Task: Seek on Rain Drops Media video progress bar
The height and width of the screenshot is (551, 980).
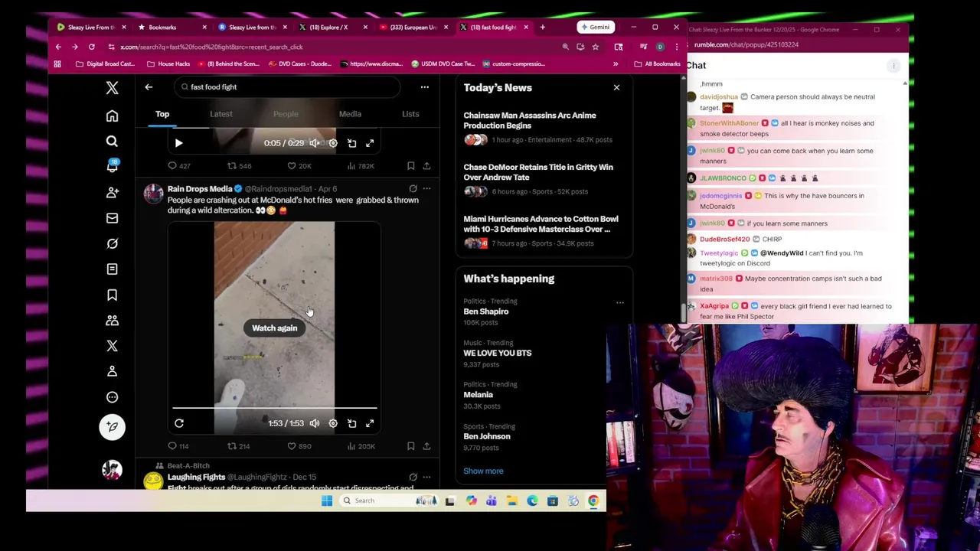Action: 274,408
